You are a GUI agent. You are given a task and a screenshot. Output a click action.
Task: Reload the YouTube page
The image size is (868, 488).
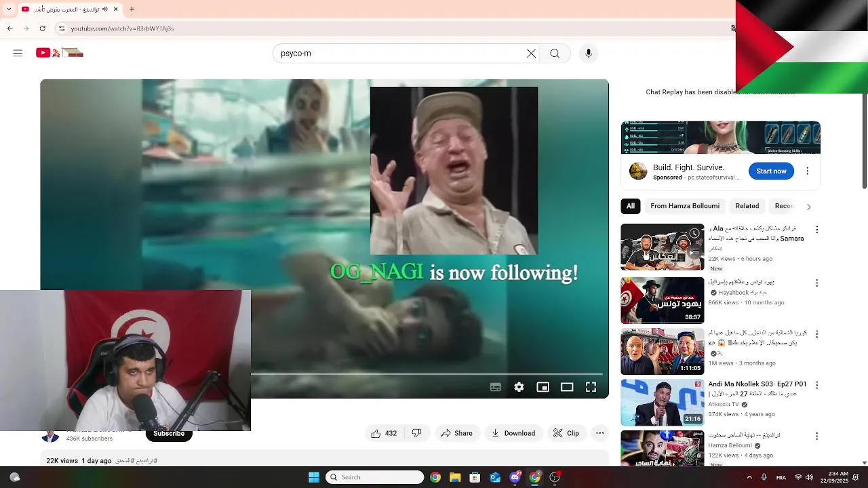click(43, 28)
